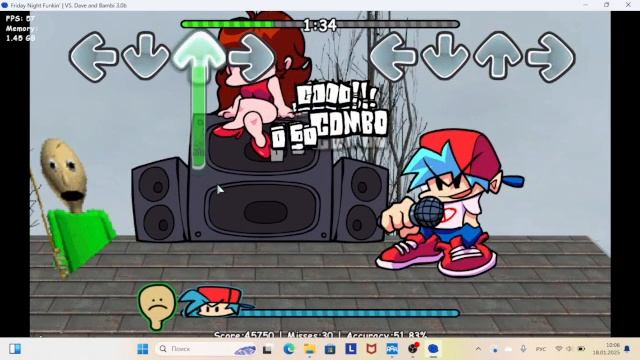Open the Wi-Fi network tray icon

(559, 349)
